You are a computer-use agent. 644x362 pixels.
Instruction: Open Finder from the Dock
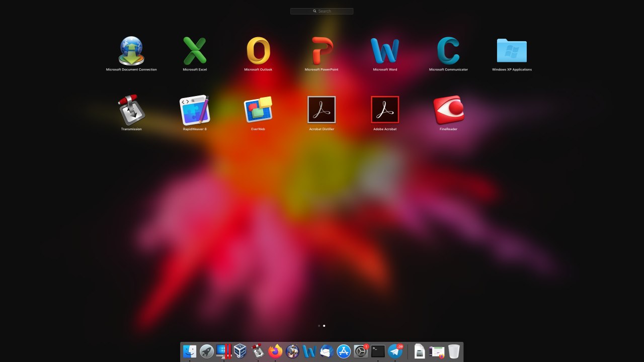click(190, 351)
